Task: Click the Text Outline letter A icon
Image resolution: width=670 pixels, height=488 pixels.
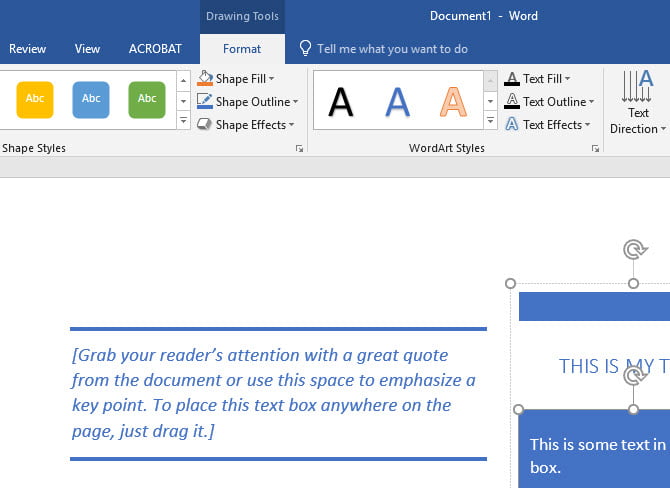Action: point(511,101)
